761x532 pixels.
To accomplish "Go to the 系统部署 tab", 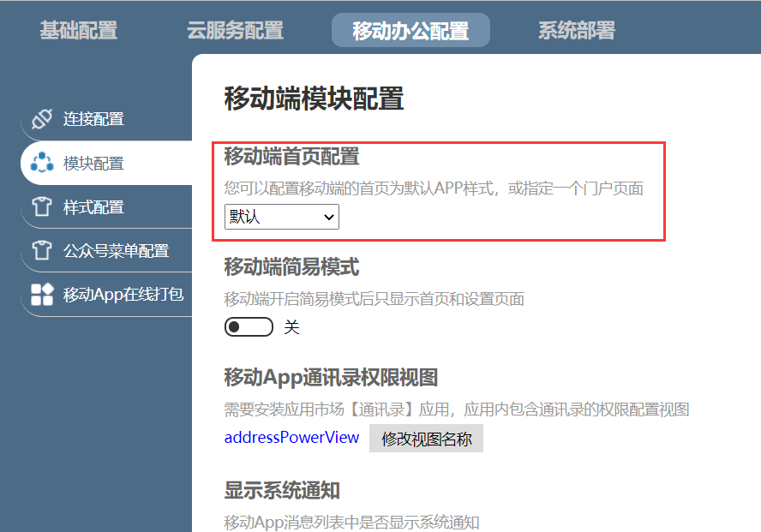I will coord(577,30).
